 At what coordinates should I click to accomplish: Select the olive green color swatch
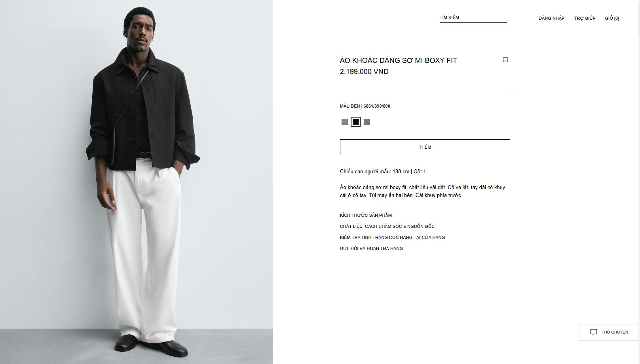pos(367,122)
